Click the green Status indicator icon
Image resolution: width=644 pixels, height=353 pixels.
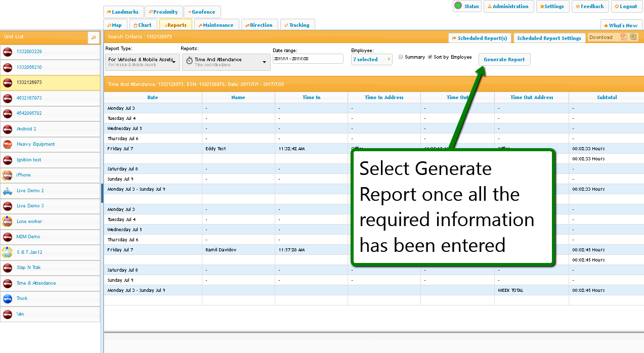click(x=458, y=6)
